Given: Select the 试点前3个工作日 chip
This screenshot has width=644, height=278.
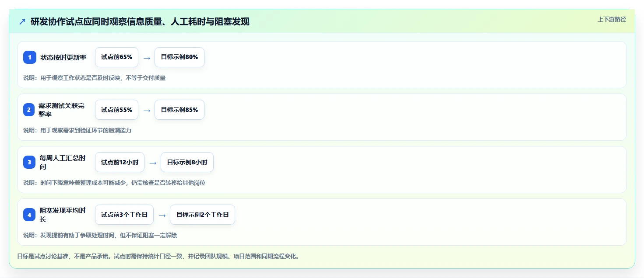Looking at the screenshot, I should click(x=124, y=215).
